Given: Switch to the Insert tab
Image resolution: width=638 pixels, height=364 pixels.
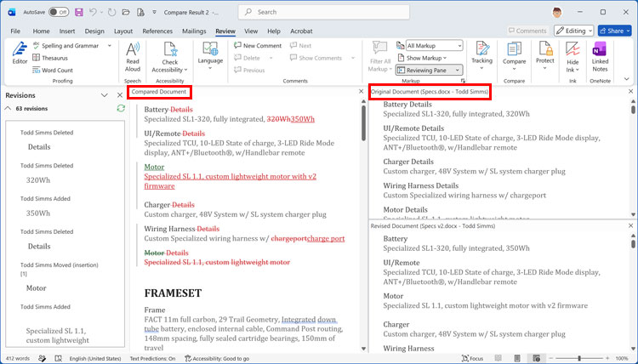Looking at the screenshot, I should tap(67, 31).
